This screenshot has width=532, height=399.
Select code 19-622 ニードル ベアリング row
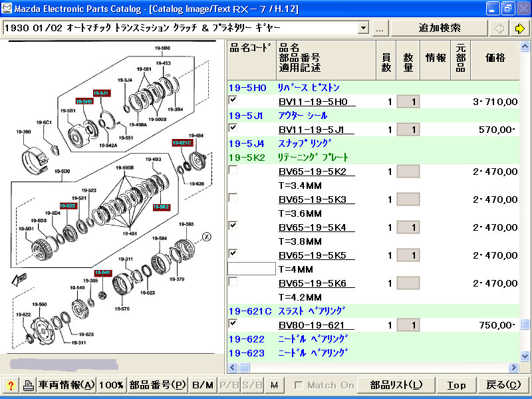[373, 339]
